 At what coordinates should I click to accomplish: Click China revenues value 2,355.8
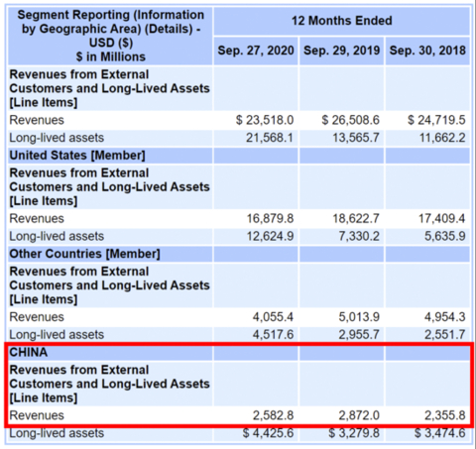click(x=445, y=415)
